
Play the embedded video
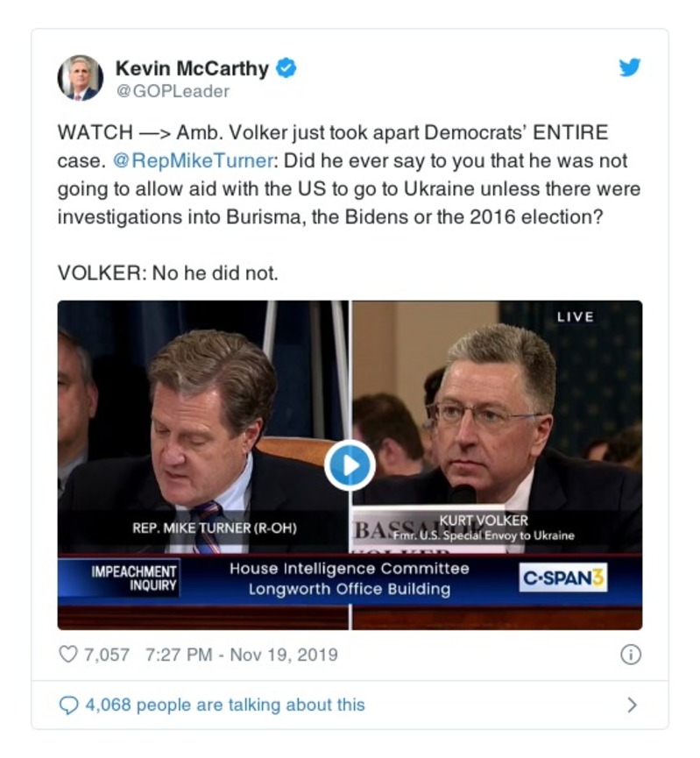pos(350,465)
